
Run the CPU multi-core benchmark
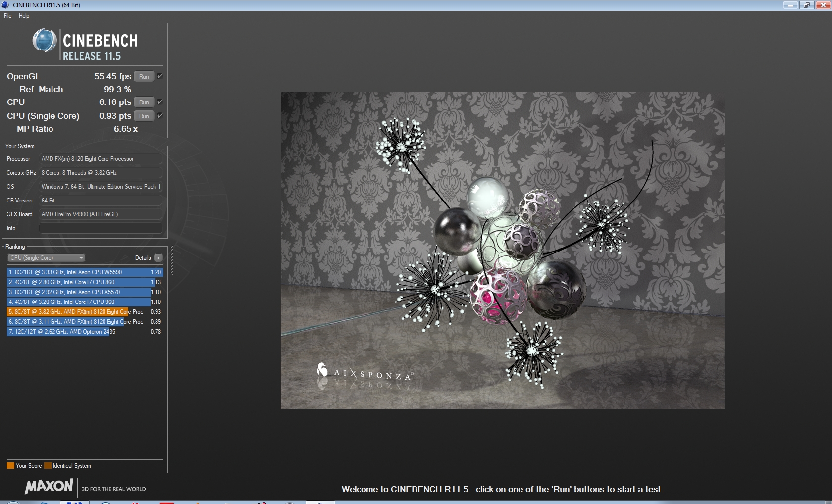144,102
